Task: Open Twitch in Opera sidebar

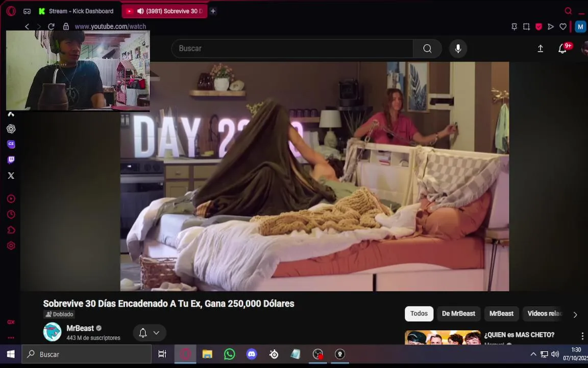Action: (x=11, y=160)
